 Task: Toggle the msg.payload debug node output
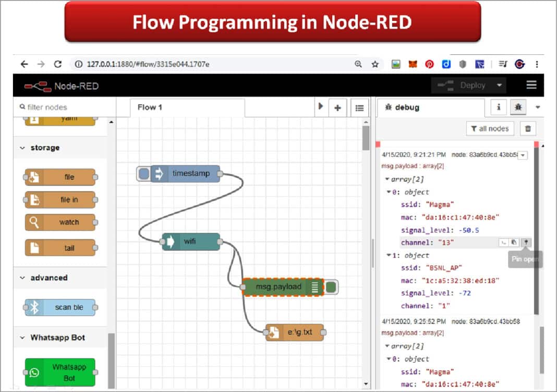[331, 287]
